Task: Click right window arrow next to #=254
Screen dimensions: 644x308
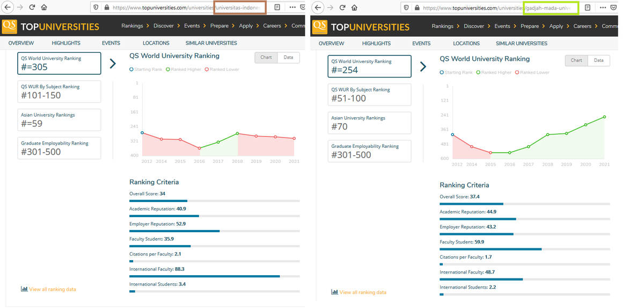Action: point(423,67)
